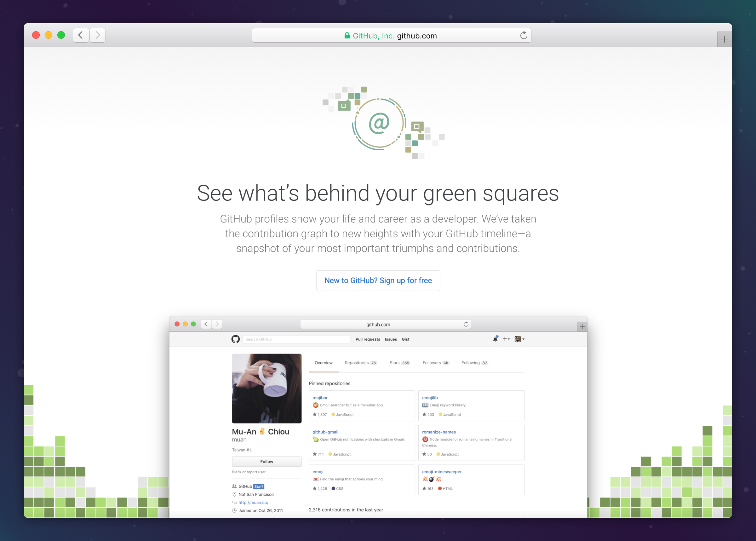Visit the http://muan.co/ website link
This screenshot has height=541, width=756.
coord(253,502)
